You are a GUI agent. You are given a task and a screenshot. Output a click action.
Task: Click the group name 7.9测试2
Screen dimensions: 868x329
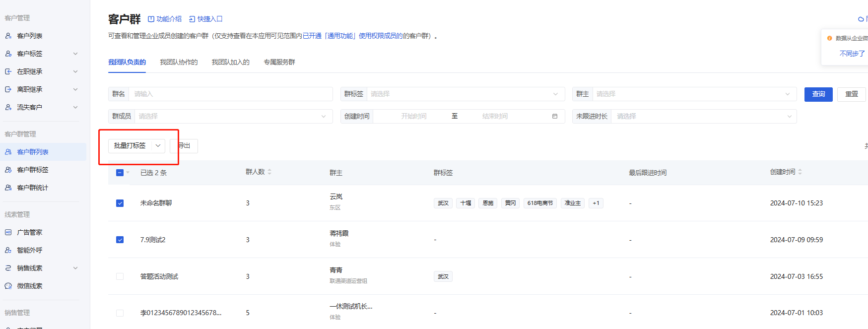pos(153,240)
